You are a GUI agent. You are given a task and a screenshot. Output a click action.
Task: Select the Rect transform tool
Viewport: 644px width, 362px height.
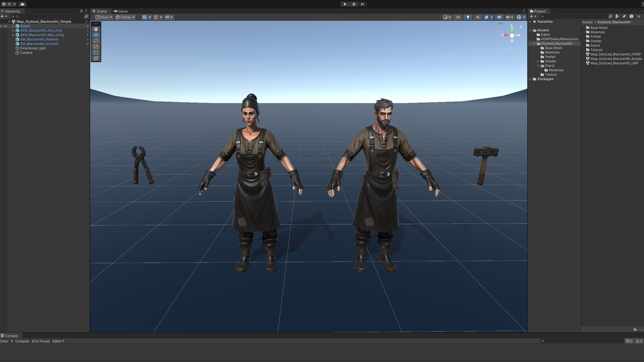point(96,53)
